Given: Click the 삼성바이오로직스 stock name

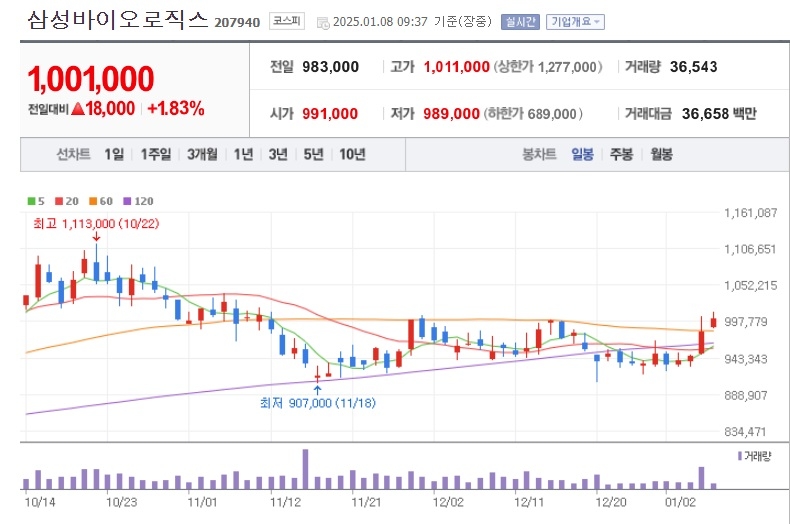Looking at the screenshot, I should pyautogui.click(x=117, y=20).
